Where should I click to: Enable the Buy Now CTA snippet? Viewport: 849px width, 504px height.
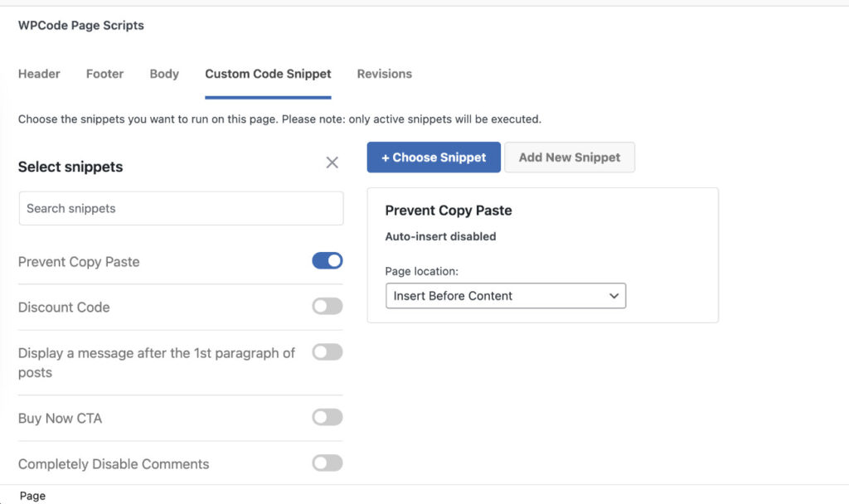click(327, 418)
